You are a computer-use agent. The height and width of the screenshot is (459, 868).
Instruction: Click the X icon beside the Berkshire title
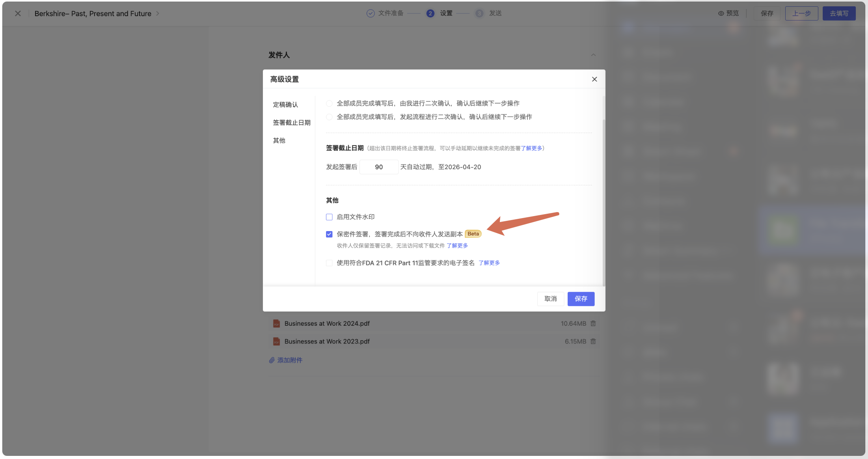[x=18, y=13]
